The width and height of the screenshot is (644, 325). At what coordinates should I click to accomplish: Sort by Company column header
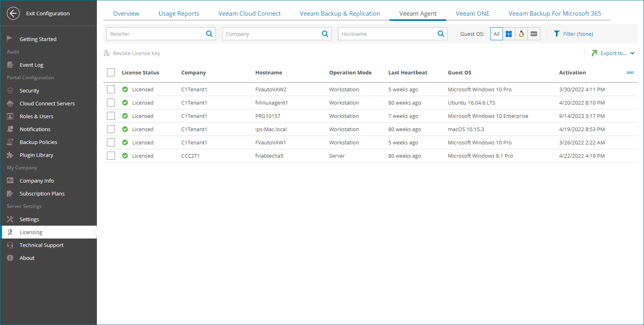click(x=193, y=72)
